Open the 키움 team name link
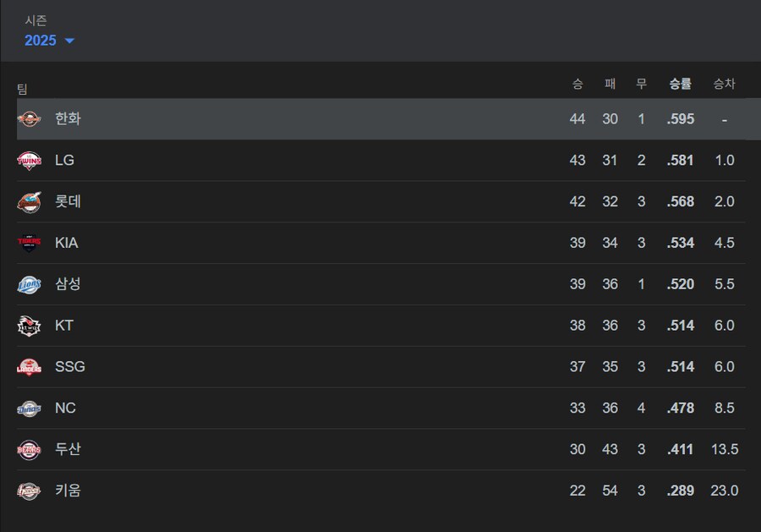Image resolution: width=761 pixels, height=532 pixels. 68,491
